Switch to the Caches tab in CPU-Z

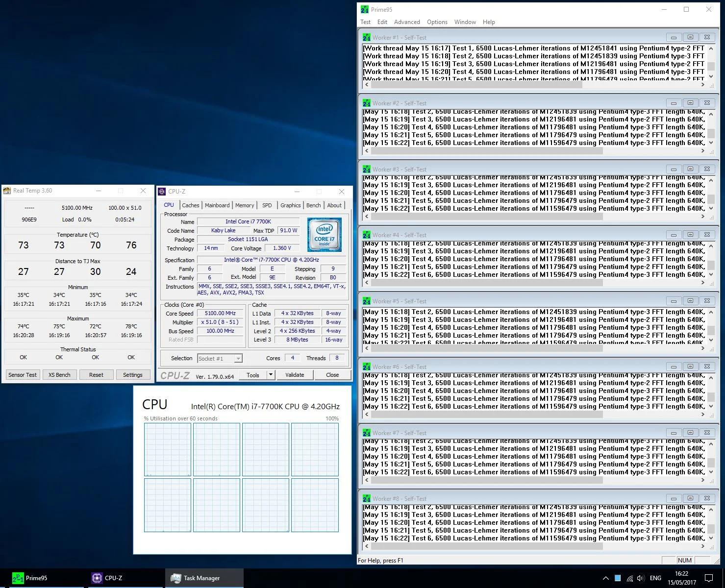[191, 205]
